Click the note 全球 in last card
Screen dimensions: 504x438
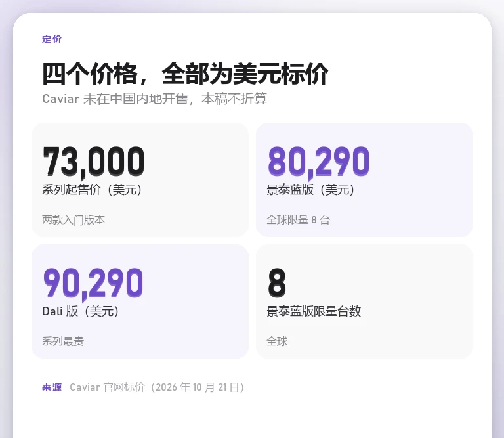coord(277,341)
